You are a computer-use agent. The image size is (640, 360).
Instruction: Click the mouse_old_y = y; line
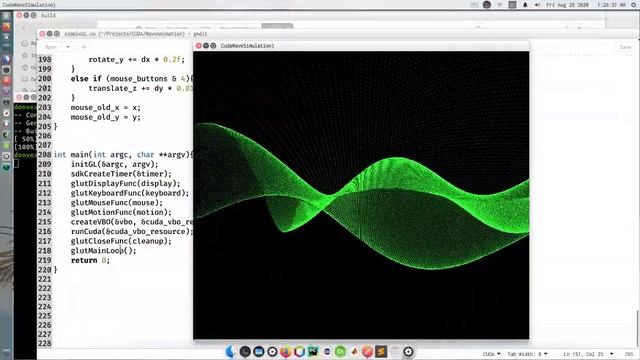[105, 117]
